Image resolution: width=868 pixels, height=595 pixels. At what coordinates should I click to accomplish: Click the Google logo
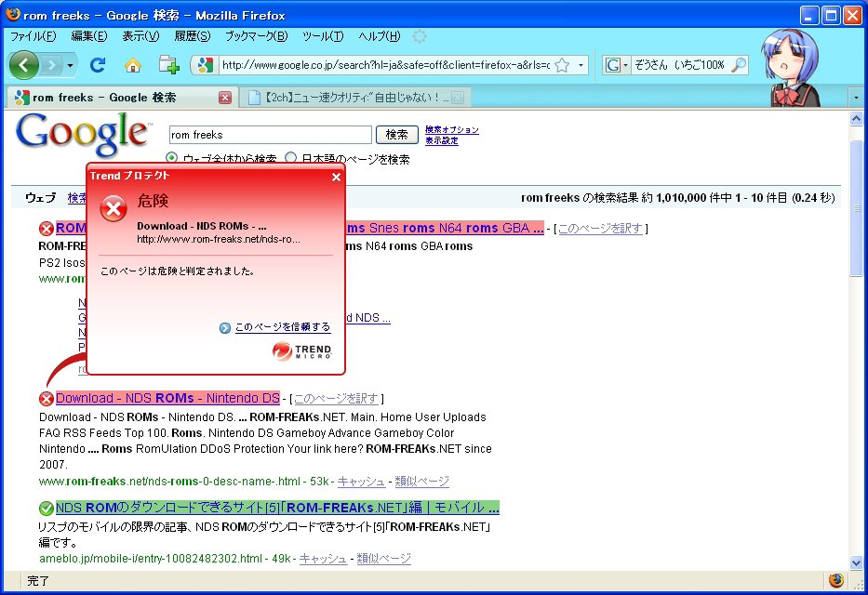84,135
